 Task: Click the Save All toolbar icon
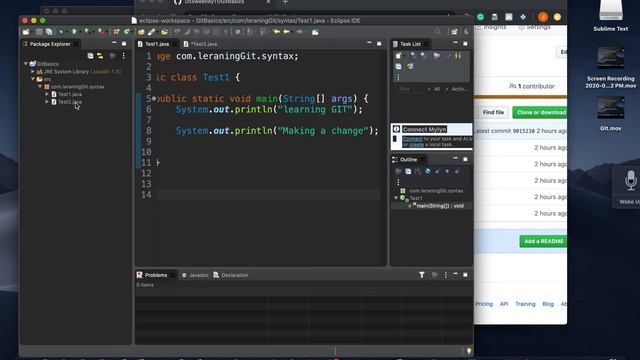(x=49, y=32)
